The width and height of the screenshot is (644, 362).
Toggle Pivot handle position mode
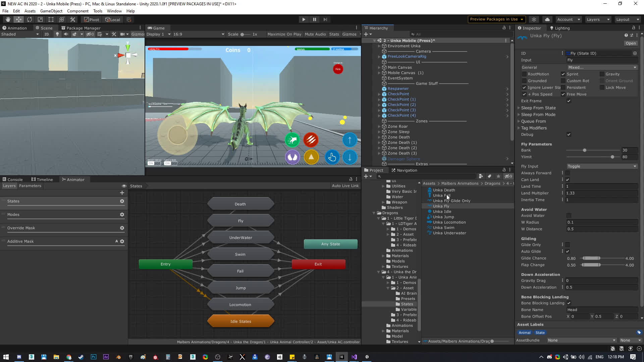(91, 19)
